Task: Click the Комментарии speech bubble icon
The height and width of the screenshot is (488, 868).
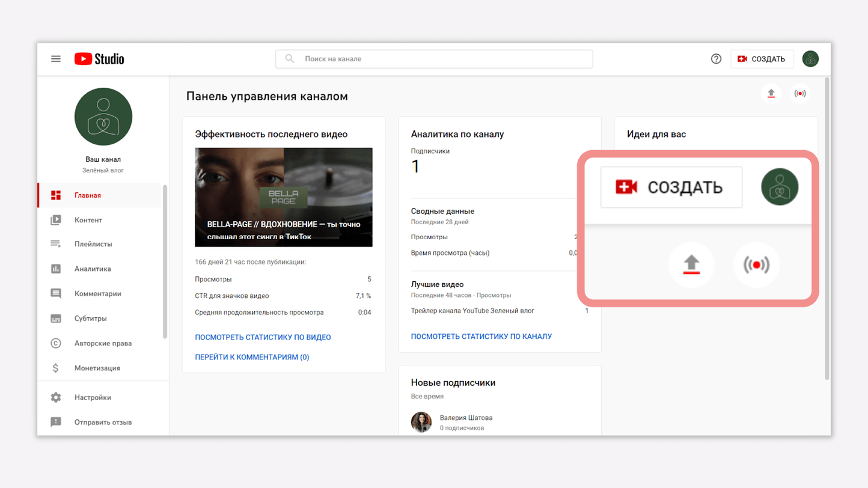Action: (x=55, y=293)
